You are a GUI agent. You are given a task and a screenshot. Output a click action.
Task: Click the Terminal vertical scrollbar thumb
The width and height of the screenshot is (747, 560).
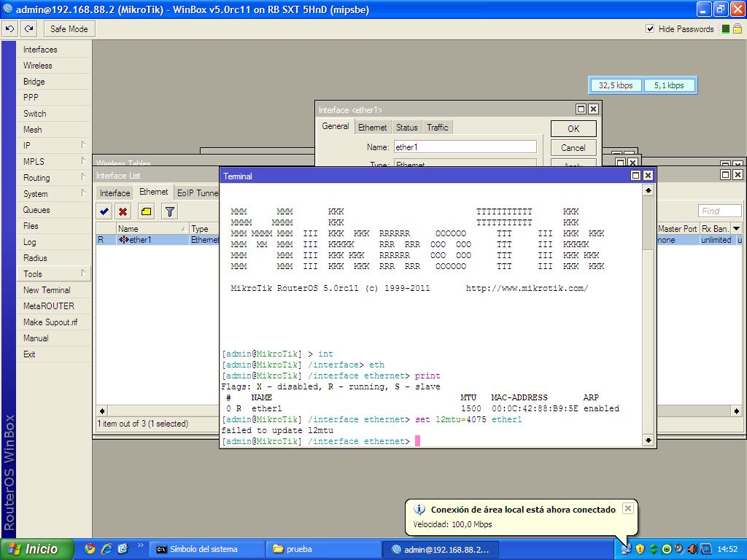(x=648, y=222)
